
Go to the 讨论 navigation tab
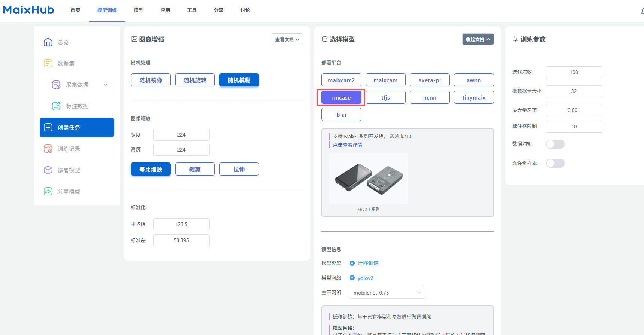(245, 10)
